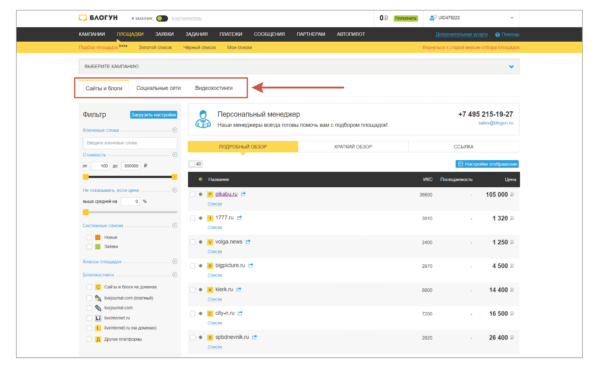The height and width of the screenshot is (374, 600).
Task: Tick the select-all checkbox labeled 40
Action: [192, 164]
